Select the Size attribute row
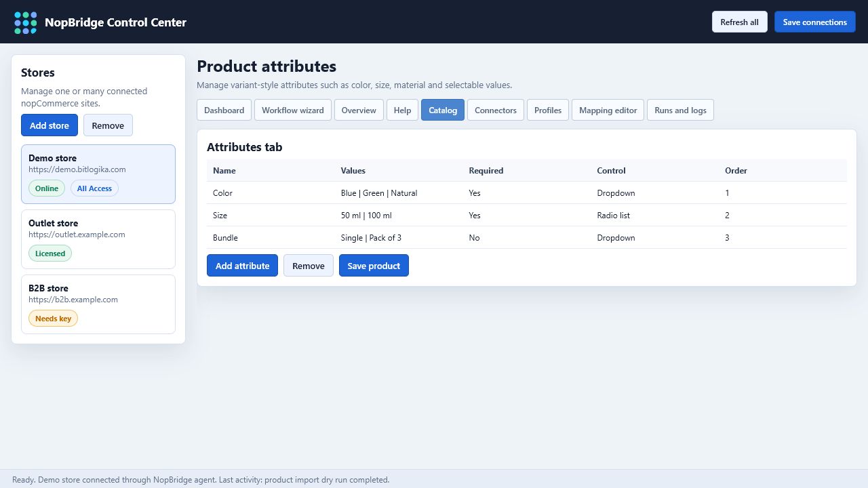Viewport: 868px width, 488px height. click(527, 216)
